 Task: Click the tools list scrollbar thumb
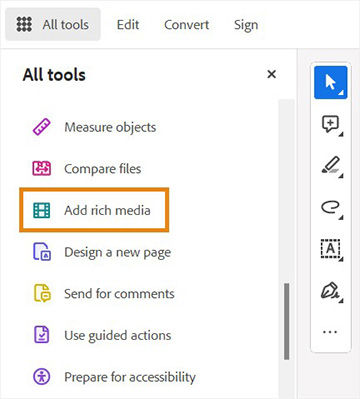click(286, 321)
